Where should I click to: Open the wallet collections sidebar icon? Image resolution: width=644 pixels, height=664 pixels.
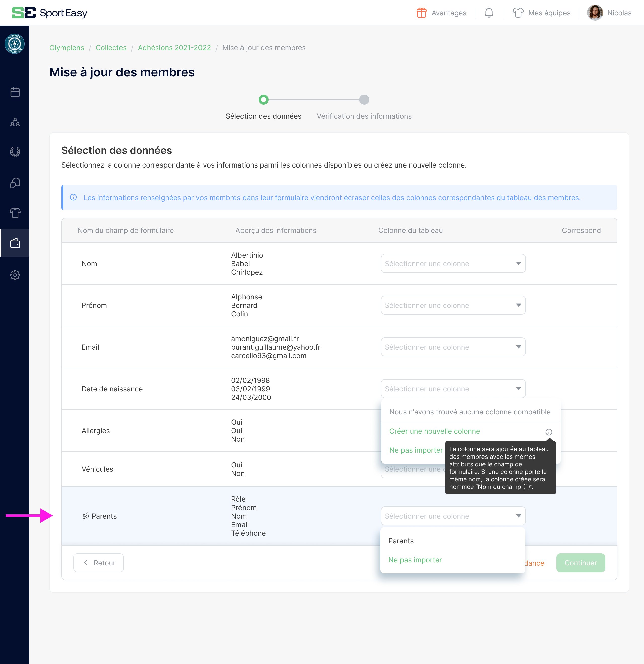point(15,243)
